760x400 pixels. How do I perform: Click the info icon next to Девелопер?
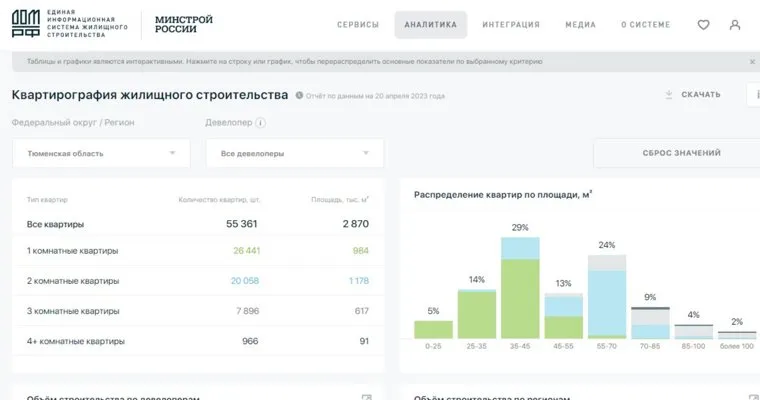coord(261,123)
